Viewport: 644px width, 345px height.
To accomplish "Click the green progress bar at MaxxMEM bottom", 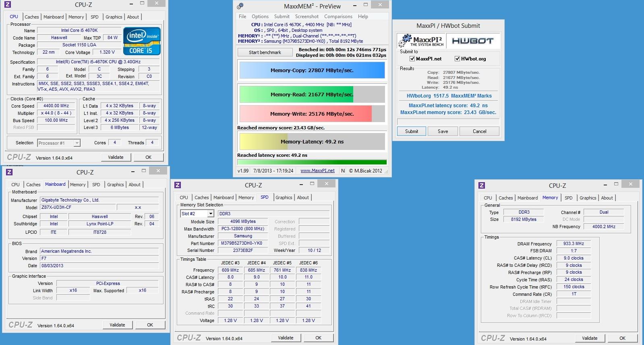I will (x=312, y=162).
